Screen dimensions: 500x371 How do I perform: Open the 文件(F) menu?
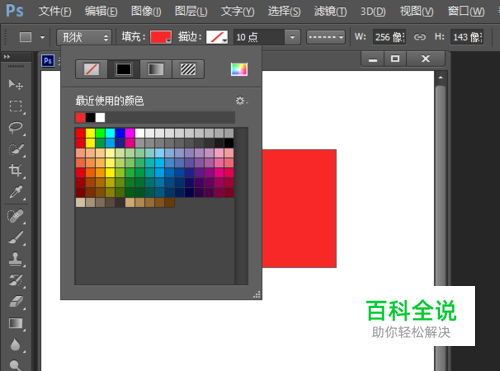pos(55,11)
